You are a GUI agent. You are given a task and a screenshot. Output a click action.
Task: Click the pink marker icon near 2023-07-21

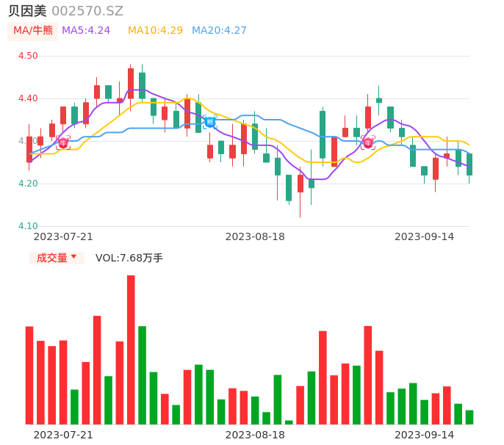(x=63, y=142)
